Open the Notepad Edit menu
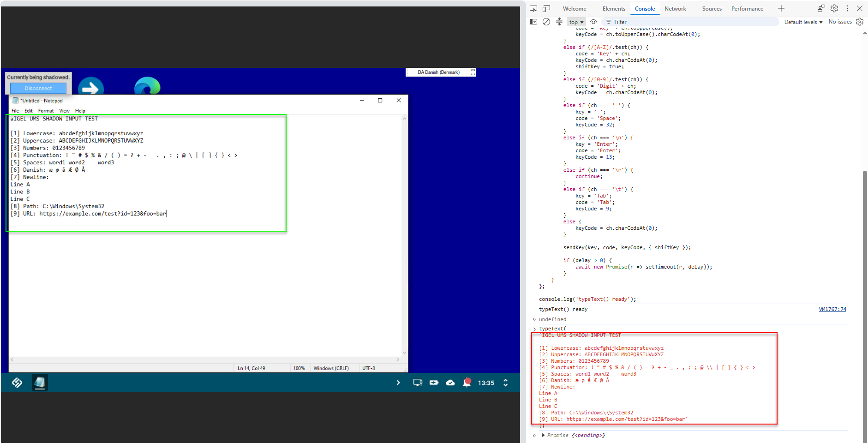Screen dimensions: 868x443 coord(29,111)
